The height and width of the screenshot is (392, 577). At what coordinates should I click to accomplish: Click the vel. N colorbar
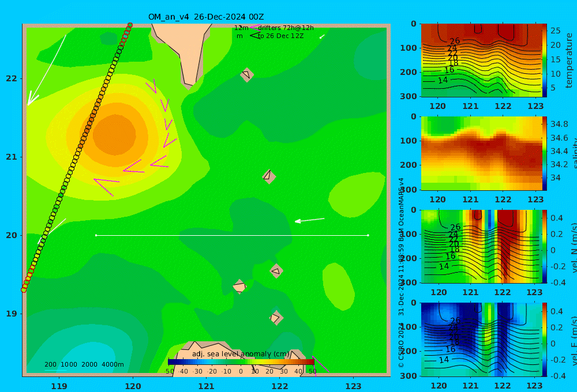pyautogui.click(x=545, y=246)
